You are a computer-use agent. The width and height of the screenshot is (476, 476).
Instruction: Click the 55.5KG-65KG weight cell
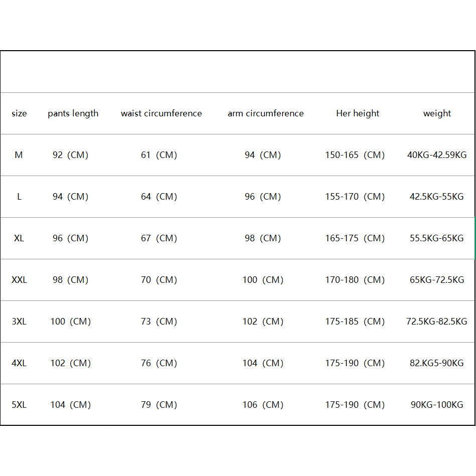point(437,238)
